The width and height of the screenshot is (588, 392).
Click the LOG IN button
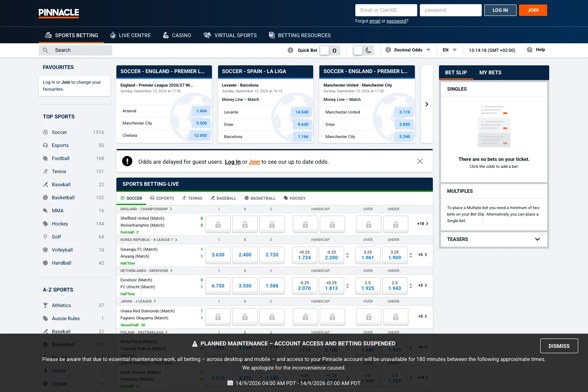[500, 10]
